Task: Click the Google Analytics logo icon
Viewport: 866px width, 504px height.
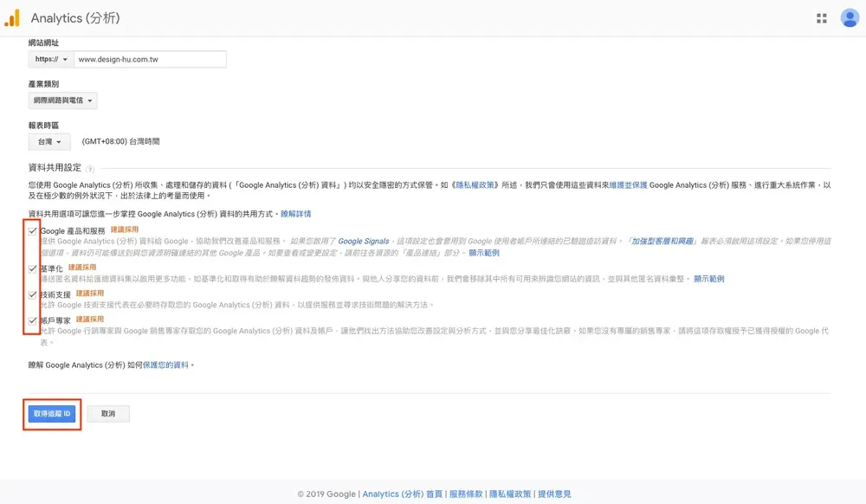Action: click(x=12, y=18)
